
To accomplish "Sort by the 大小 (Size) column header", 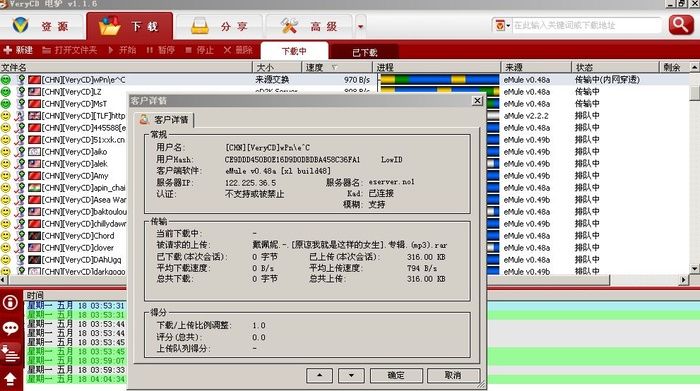I will tap(277, 67).
